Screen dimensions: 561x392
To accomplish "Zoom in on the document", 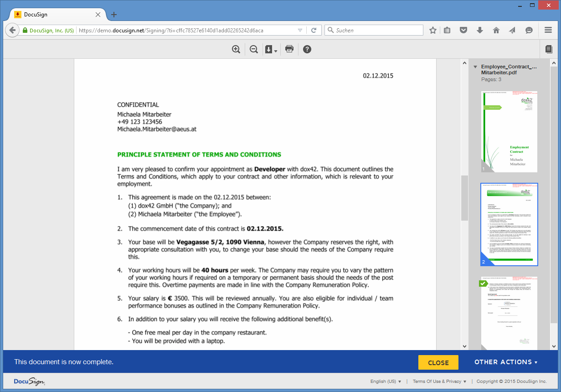I will (236, 49).
